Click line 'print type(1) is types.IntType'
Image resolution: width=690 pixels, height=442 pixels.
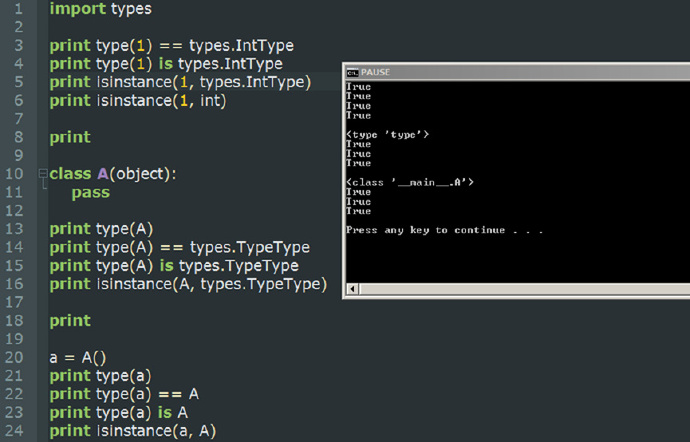[x=166, y=64]
